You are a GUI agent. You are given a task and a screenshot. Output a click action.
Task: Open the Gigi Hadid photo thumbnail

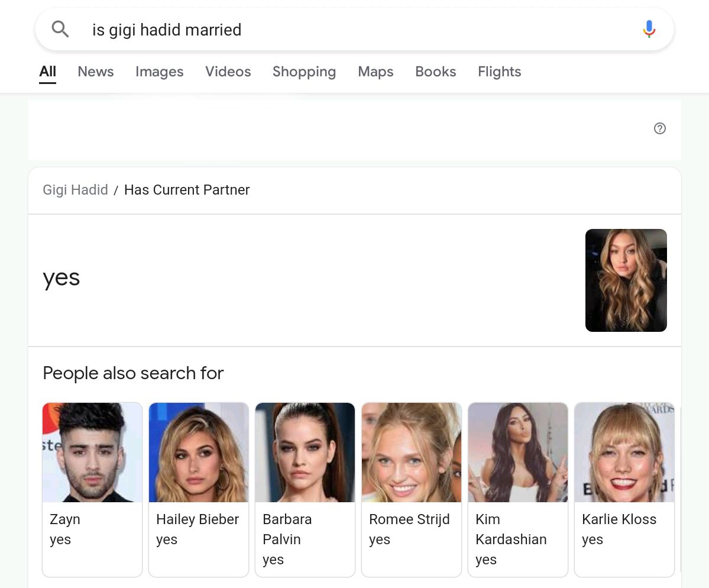pyautogui.click(x=626, y=280)
